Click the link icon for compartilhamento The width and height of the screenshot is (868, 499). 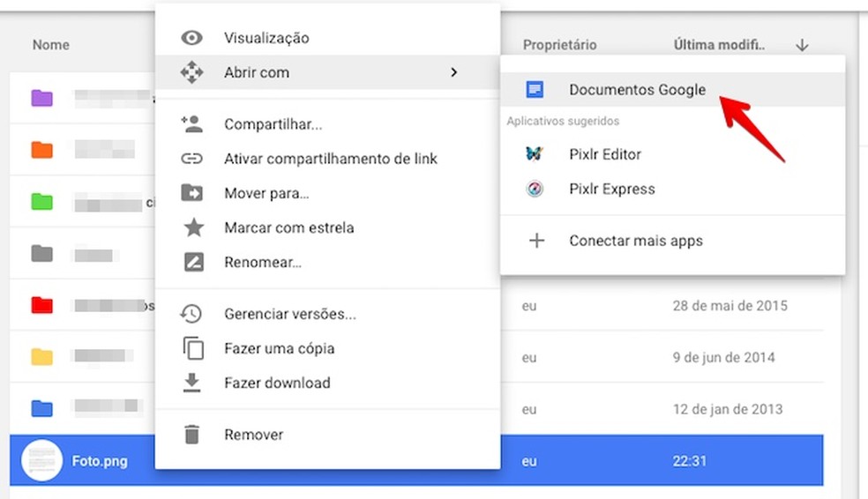[191, 159]
